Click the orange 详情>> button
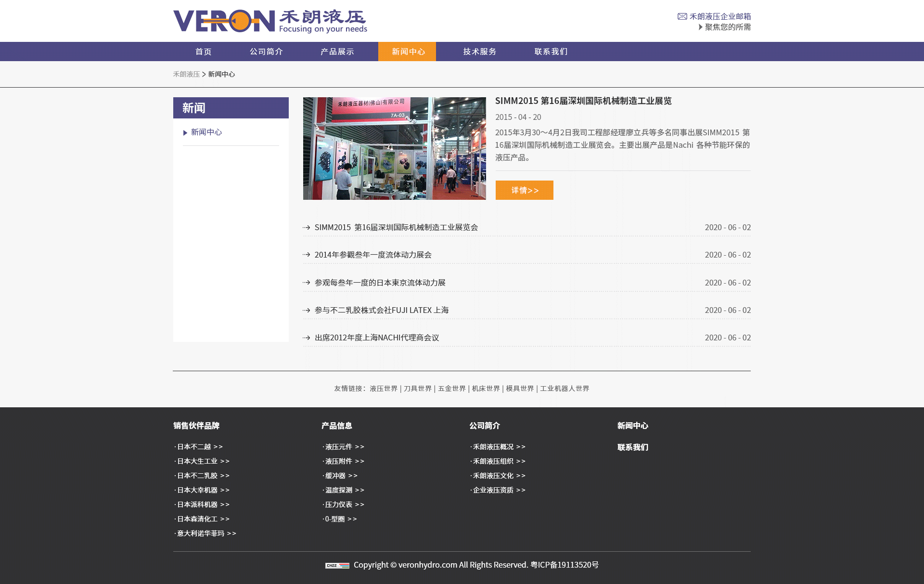The width and height of the screenshot is (924, 584). [x=524, y=190]
